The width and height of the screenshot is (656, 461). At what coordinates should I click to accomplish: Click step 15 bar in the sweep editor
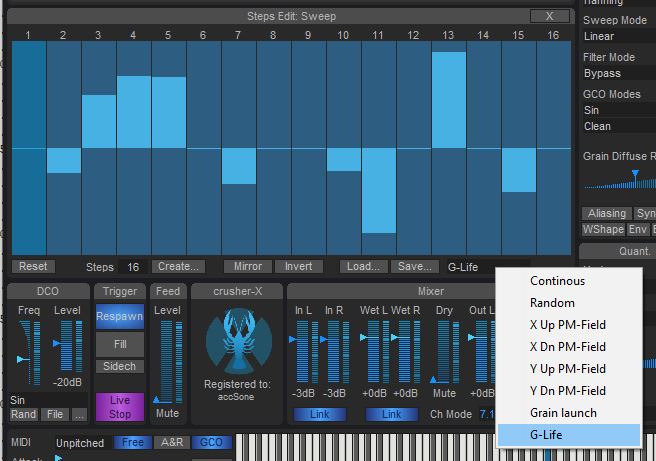click(x=519, y=170)
